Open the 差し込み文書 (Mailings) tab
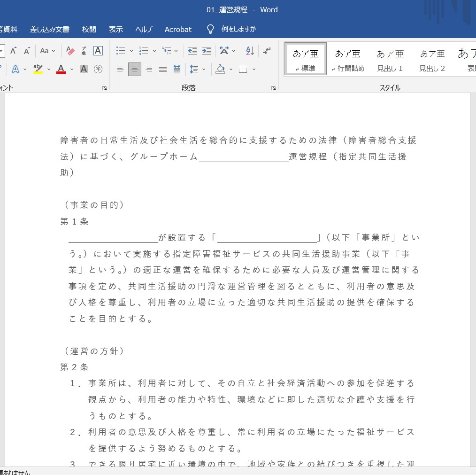 click(49, 29)
